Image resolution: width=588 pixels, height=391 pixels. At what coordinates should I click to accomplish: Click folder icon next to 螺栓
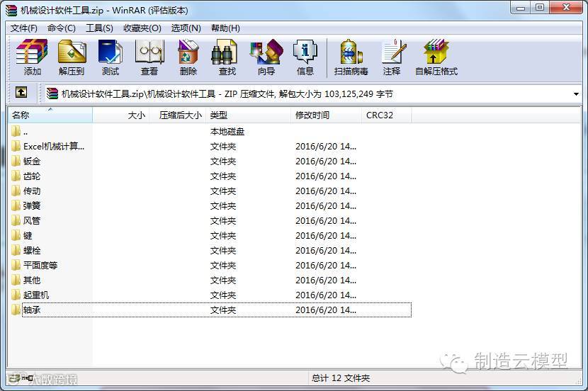click(16, 251)
